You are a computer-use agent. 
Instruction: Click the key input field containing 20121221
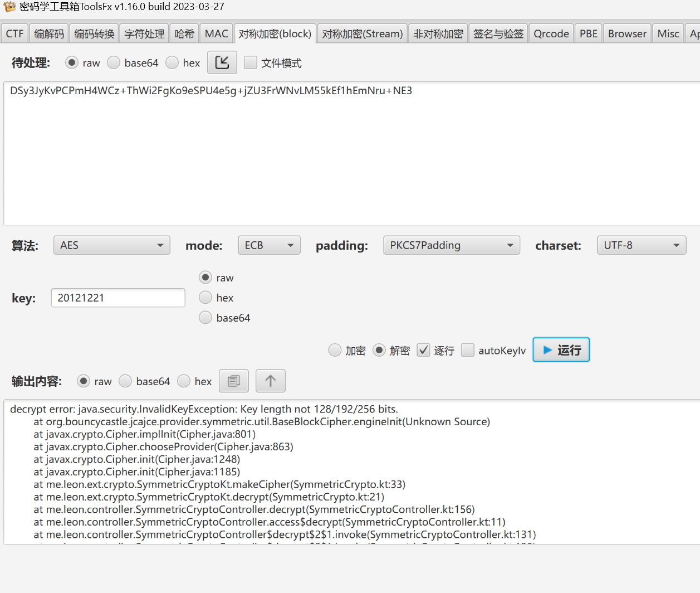click(118, 298)
